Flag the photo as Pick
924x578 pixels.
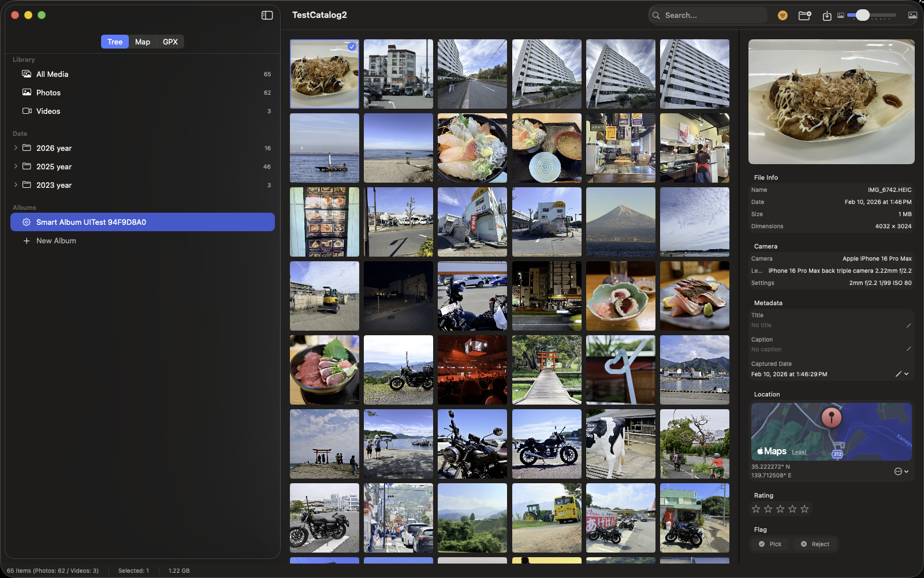pos(770,544)
